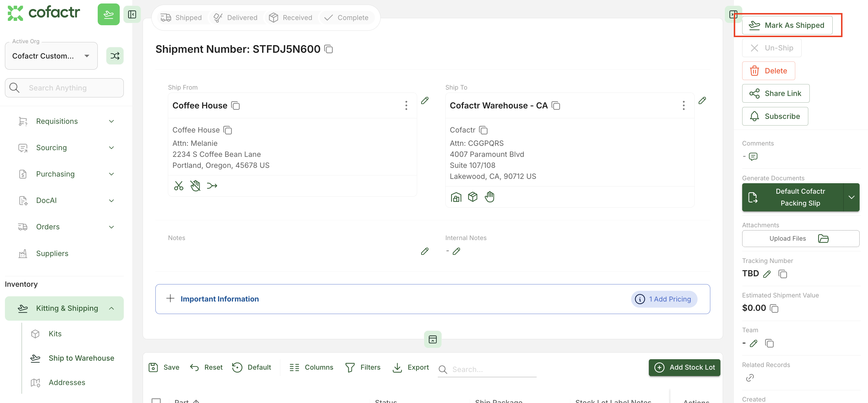Edit the TBD tracking number pencil
The height and width of the screenshot is (403, 868).
(767, 274)
